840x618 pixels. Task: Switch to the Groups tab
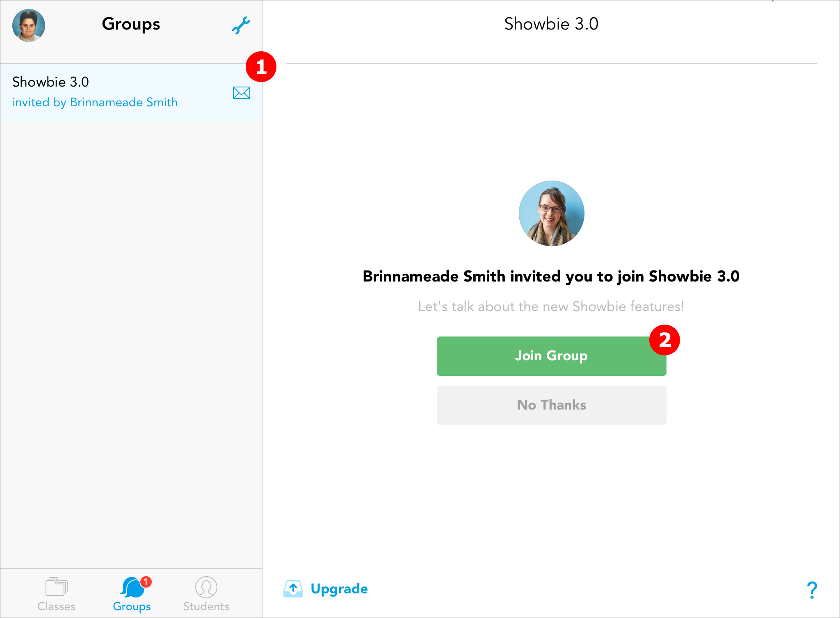[132, 594]
